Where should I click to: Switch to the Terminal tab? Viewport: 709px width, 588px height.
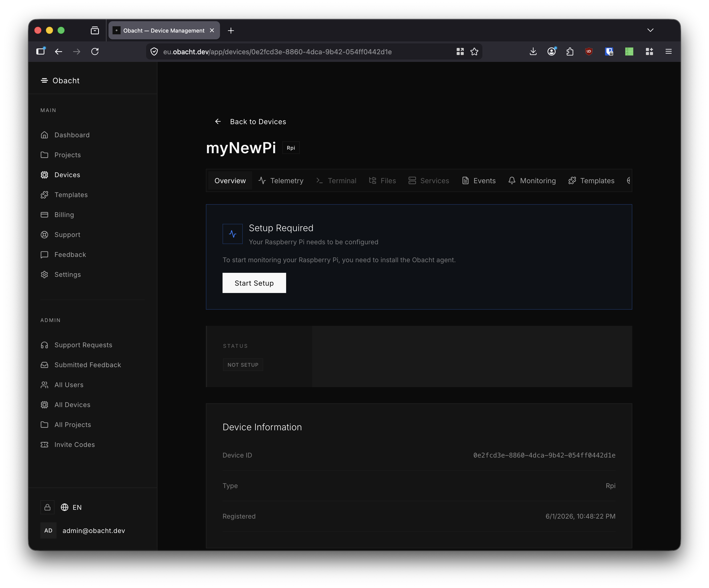click(x=336, y=181)
